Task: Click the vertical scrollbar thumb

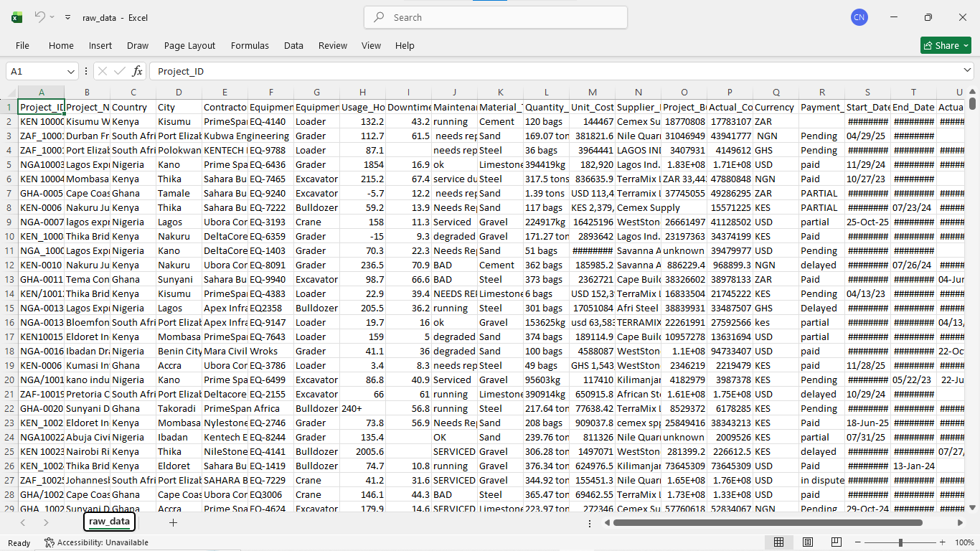Action: tap(973, 103)
